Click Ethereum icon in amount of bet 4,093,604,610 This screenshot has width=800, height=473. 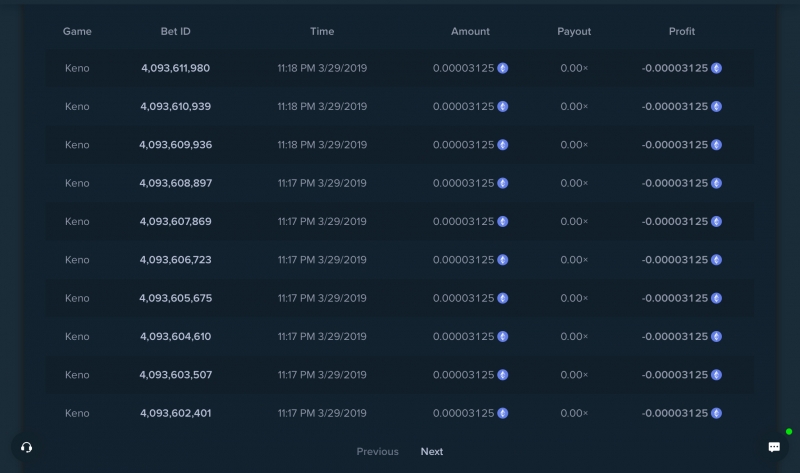[503, 336]
